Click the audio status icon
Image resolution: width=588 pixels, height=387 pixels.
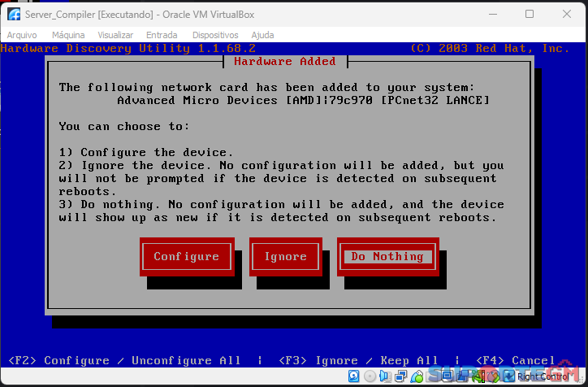[385, 376]
